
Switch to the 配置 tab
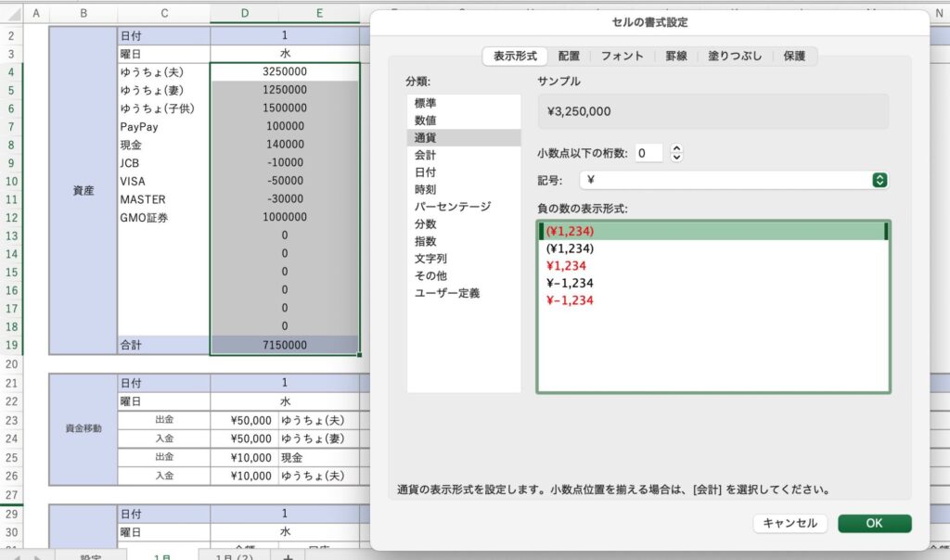click(x=569, y=56)
